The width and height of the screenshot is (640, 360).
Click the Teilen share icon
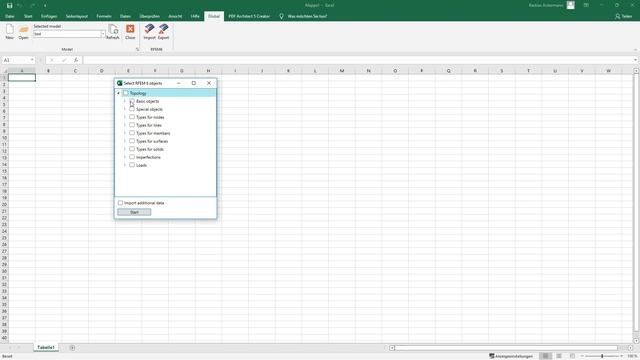[618, 16]
